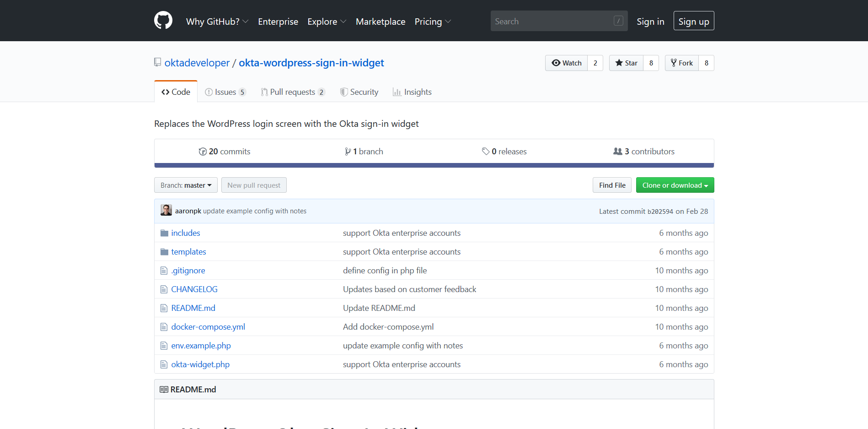Open commit hash b202594
Viewport: 868px width, 429px height.
[x=660, y=212]
